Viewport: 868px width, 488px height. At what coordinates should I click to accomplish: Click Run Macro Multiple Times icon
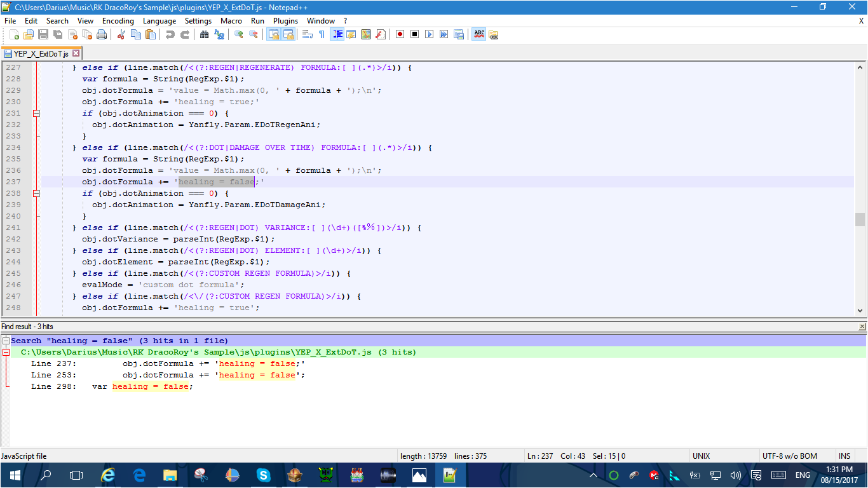click(444, 34)
